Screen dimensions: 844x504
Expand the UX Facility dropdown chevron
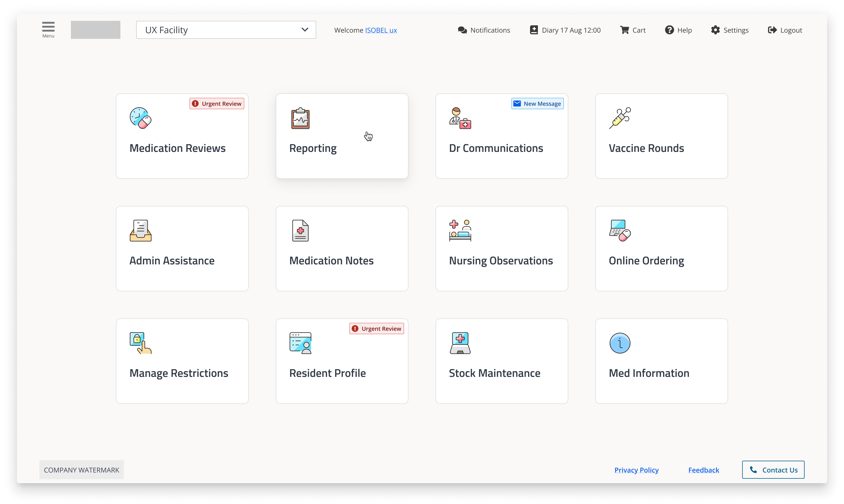coord(305,30)
